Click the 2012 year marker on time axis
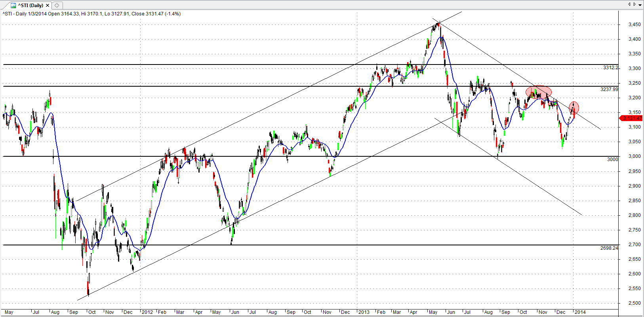This screenshot has width=644, height=317. pyautogui.click(x=147, y=312)
